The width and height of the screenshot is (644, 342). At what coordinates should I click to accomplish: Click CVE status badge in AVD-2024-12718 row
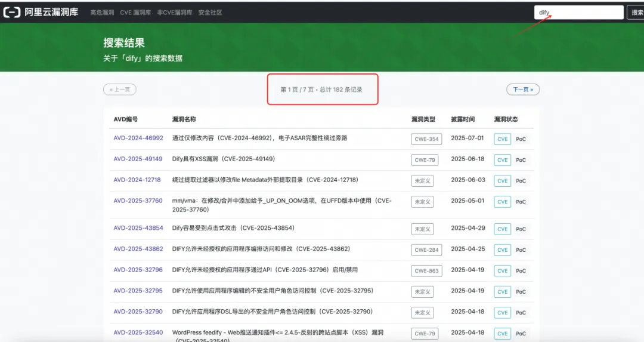pyautogui.click(x=502, y=181)
